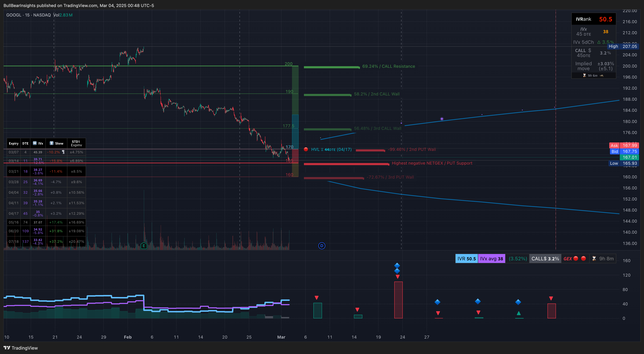This screenshot has height=354, width=644.
Task: Click the 200 strike level label
Action: click(x=288, y=64)
